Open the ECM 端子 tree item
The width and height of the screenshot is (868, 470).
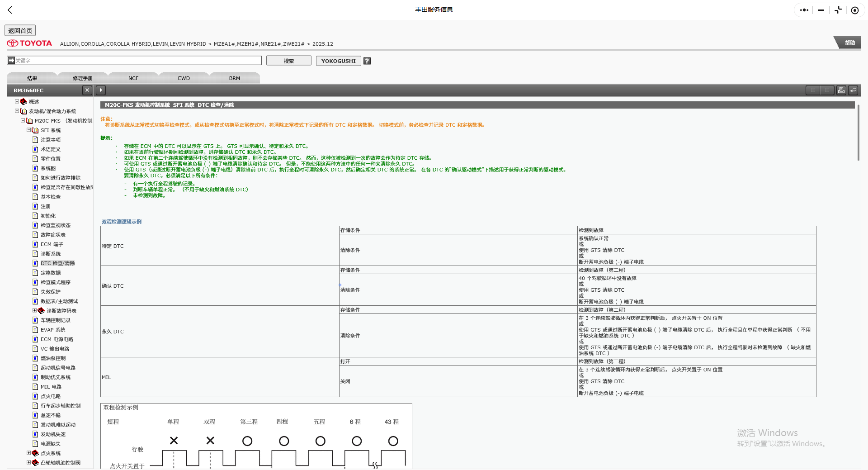pyautogui.click(x=52, y=244)
